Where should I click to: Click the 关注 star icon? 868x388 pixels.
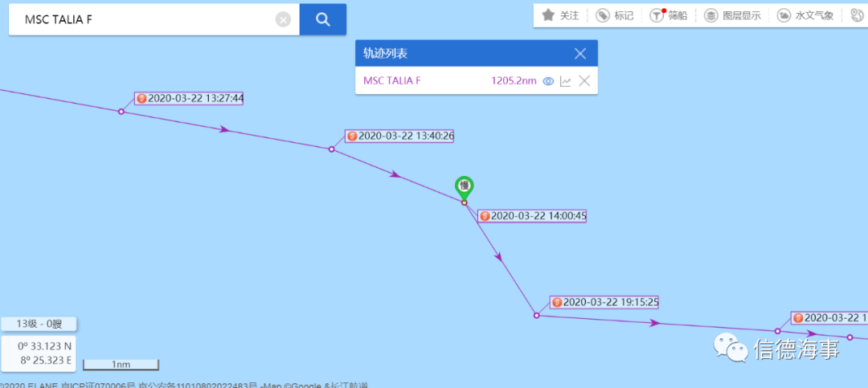(x=548, y=15)
